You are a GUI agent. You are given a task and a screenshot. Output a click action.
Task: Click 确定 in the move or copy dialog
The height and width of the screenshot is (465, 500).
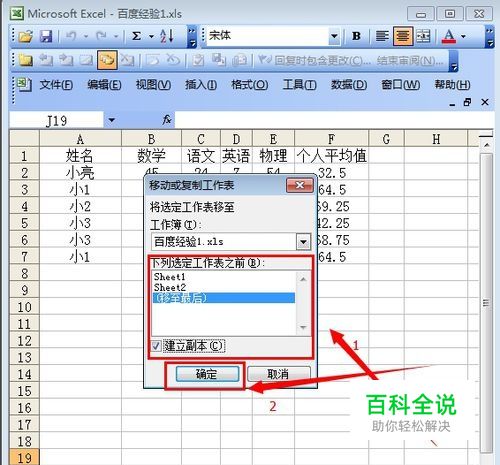click(x=207, y=374)
